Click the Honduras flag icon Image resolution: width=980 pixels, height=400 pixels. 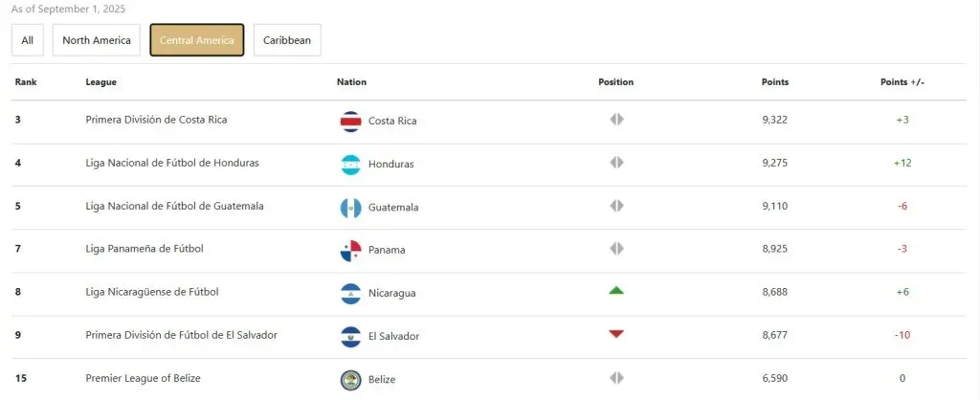[x=350, y=164]
